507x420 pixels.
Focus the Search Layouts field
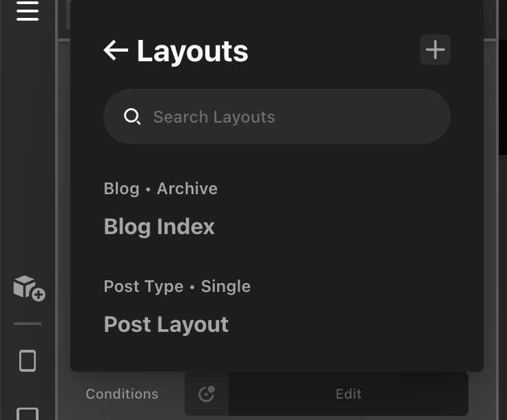[277, 116]
